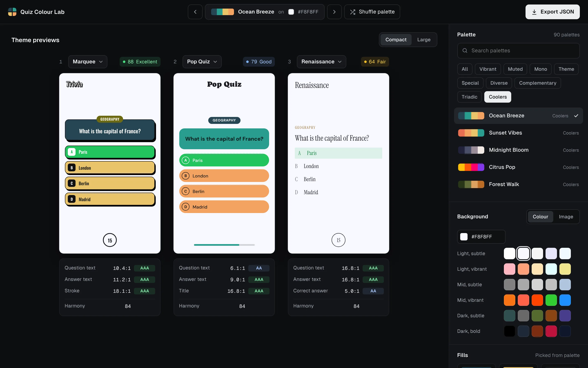Click the search magnifier icon in palettes
The image size is (588, 368).
[465, 51]
